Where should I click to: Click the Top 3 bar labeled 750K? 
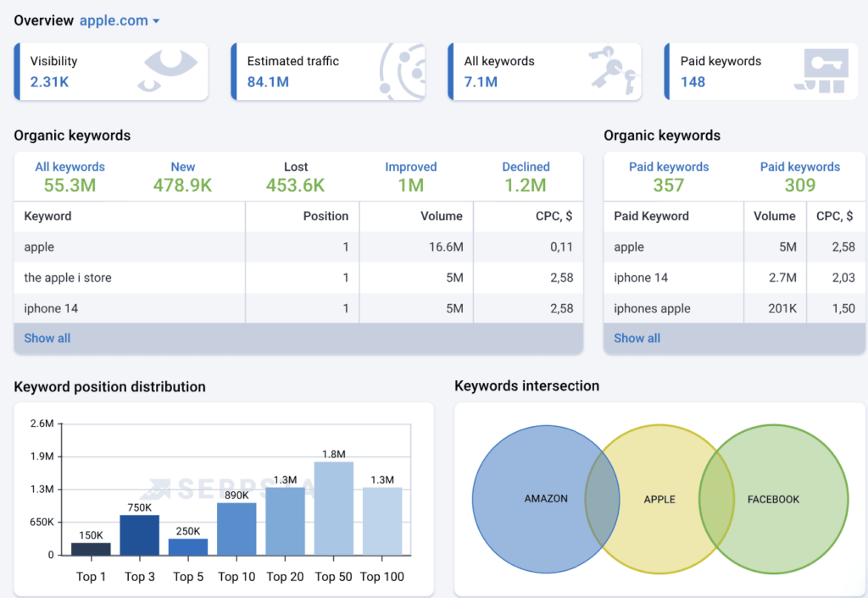click(x=140, y=535)
